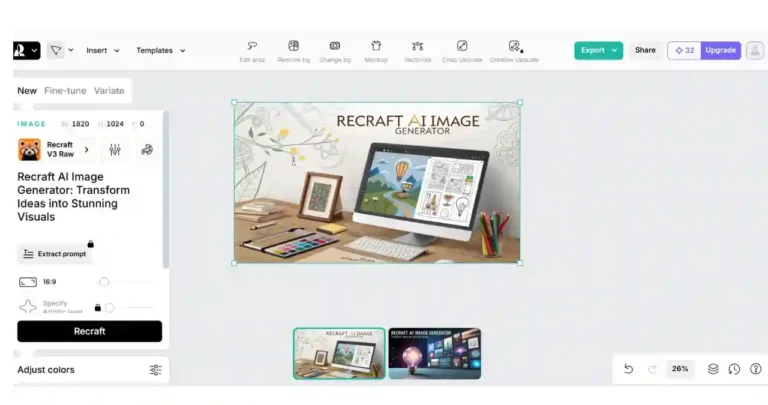Open the Mockup t-shirt tool

tap(376, 51)
